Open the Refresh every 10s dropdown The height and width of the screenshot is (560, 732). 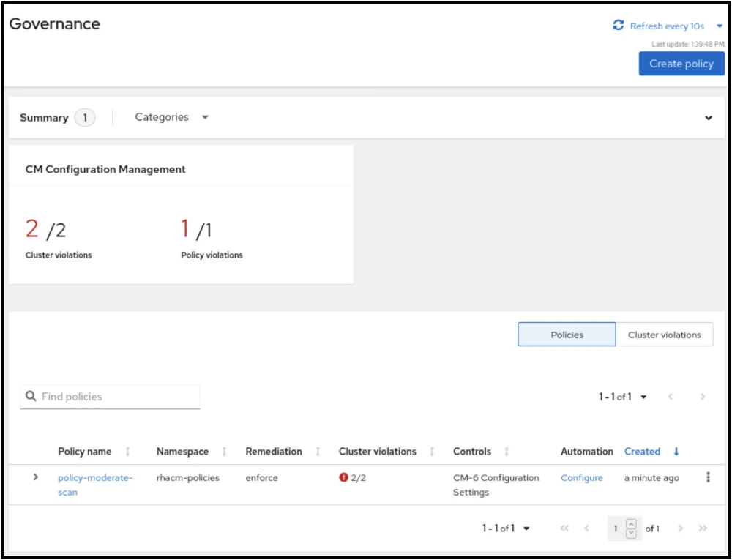tap(719, 26)
